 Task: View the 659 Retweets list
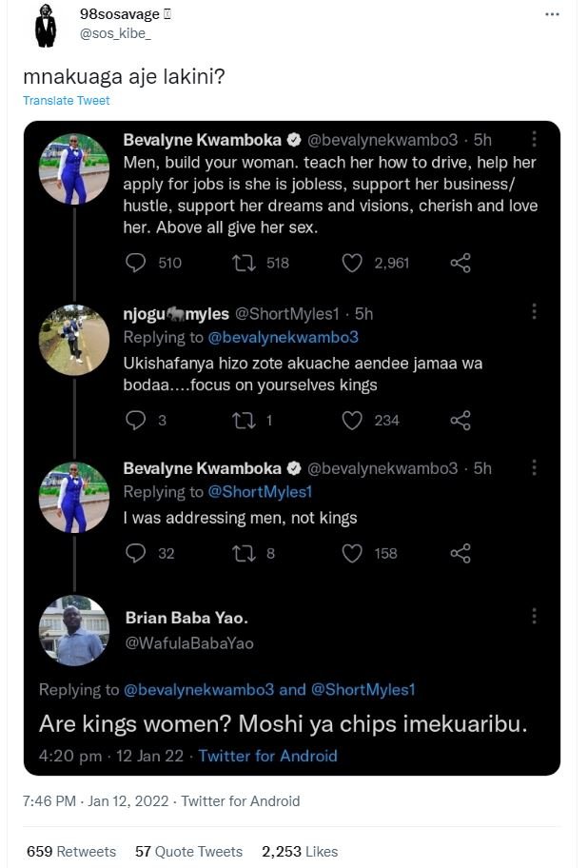tap(57, 851)
